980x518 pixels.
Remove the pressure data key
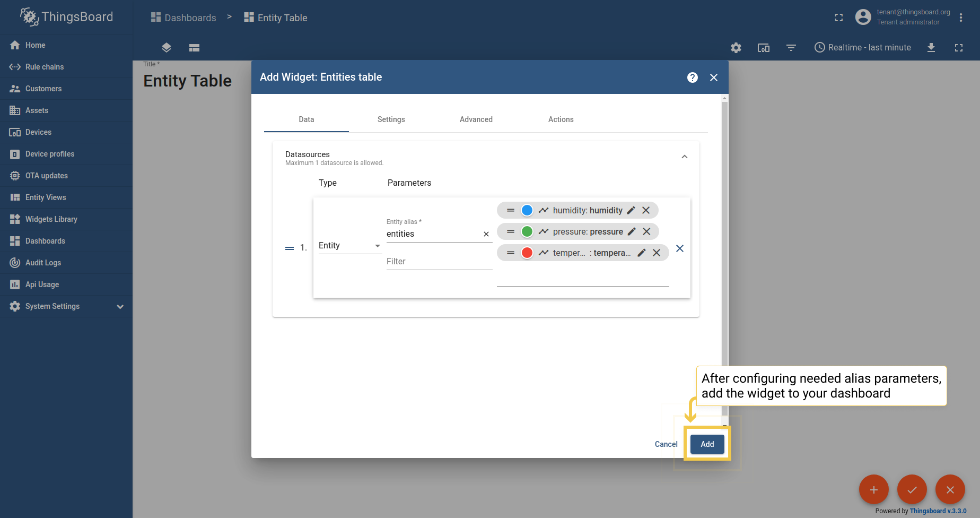[646, 231]
